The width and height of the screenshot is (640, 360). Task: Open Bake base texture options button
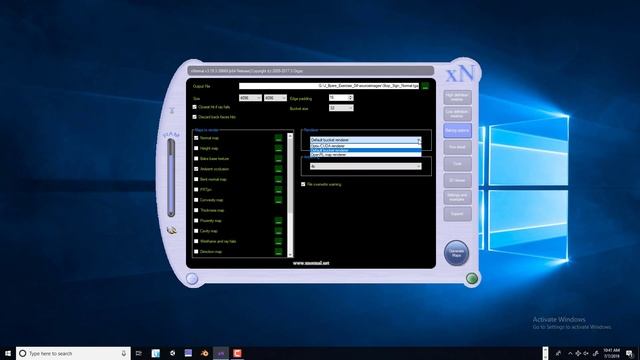[x=278, y=159]
